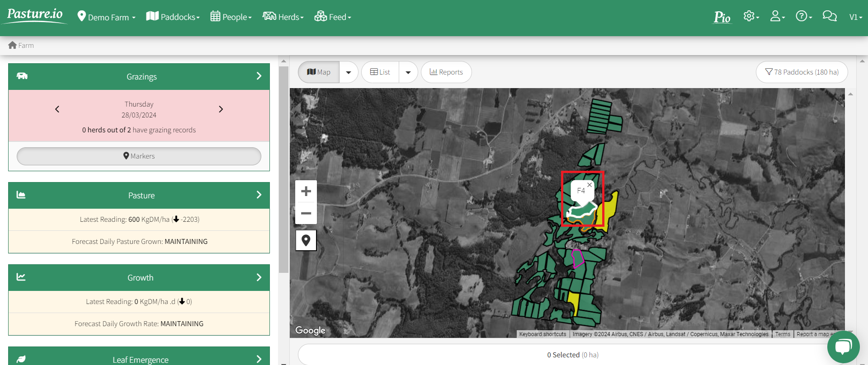Click the left panel vertical scrollbar

[x=283, y=170]
